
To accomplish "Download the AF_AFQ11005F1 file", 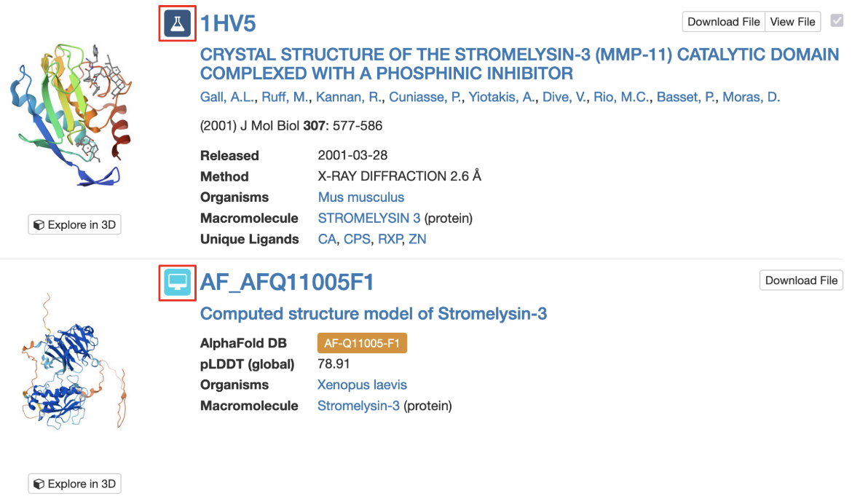I will [x=801, y=280].
